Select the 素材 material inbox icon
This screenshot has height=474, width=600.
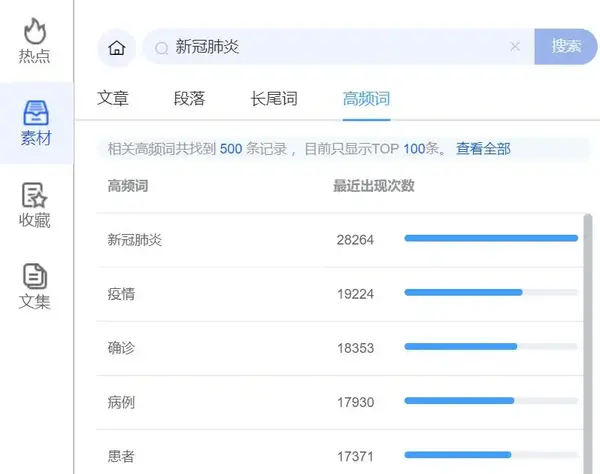[36, 113]
